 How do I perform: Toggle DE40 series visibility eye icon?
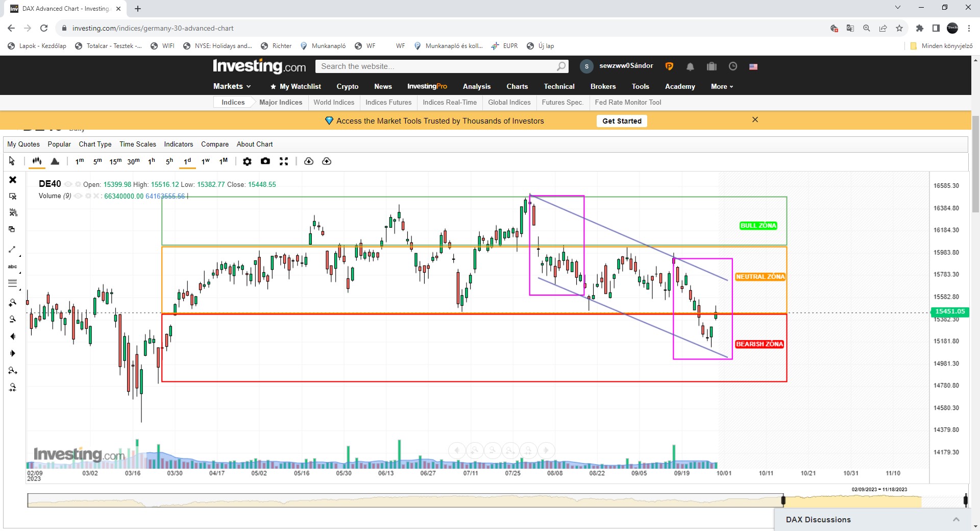tap(68, 184)
